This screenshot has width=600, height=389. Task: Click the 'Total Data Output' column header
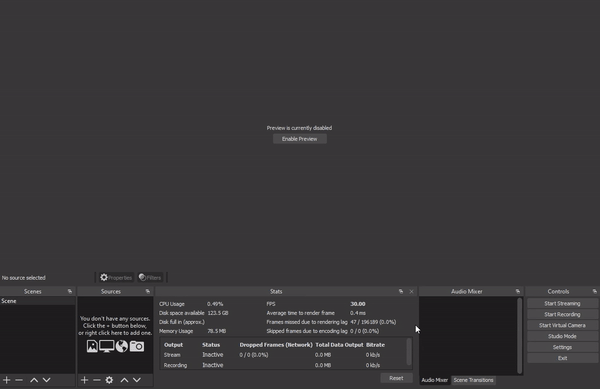pyautogui.click(x=339, y=345)
